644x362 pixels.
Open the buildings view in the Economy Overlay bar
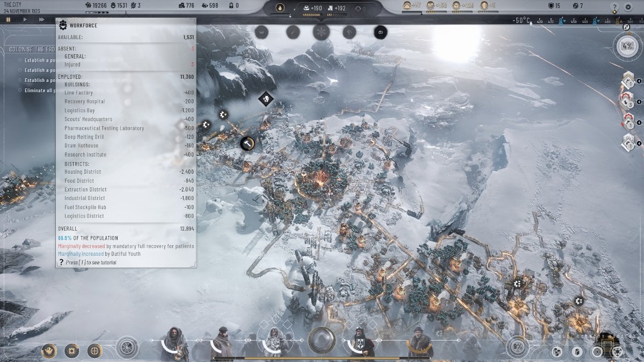[577, 352]
